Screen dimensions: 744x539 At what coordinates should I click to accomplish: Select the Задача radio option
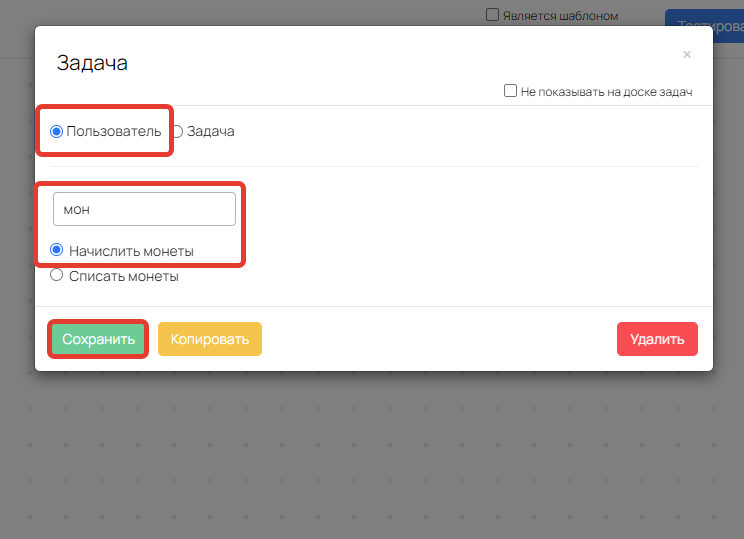click(x=178, y=131)
